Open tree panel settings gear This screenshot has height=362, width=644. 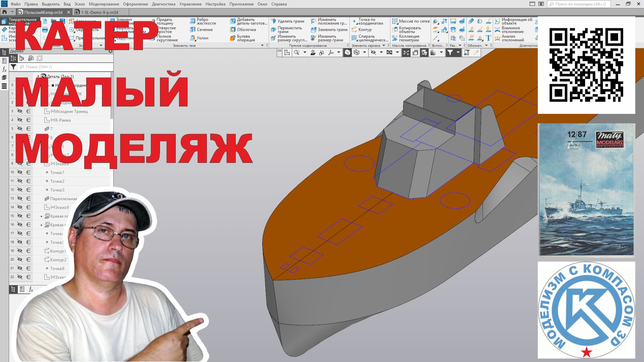110,51
